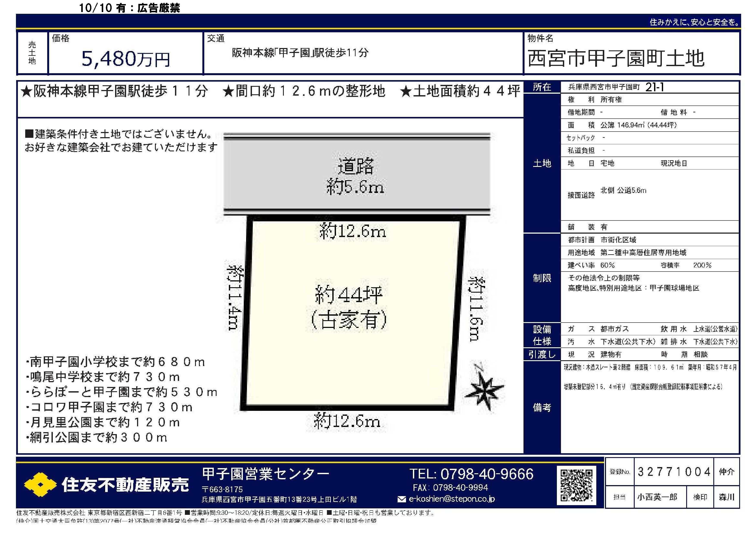756x534 pixels.
Task: Click the registration number 32771004
Action: click(674, 472)
